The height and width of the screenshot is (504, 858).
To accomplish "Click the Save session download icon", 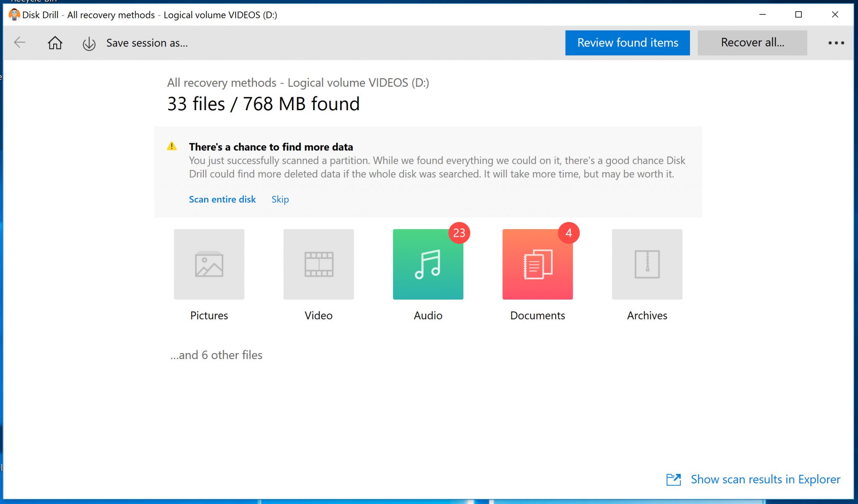I will [89, 44].
